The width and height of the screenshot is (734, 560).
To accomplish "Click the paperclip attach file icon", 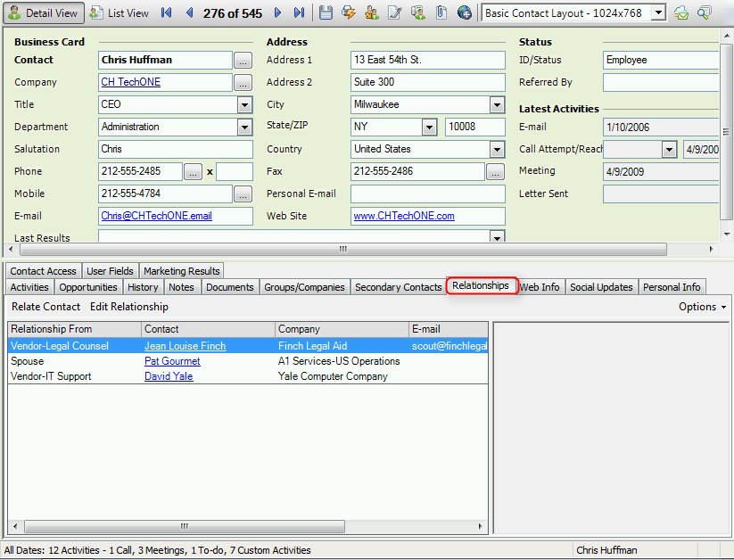I will [441, 12].
